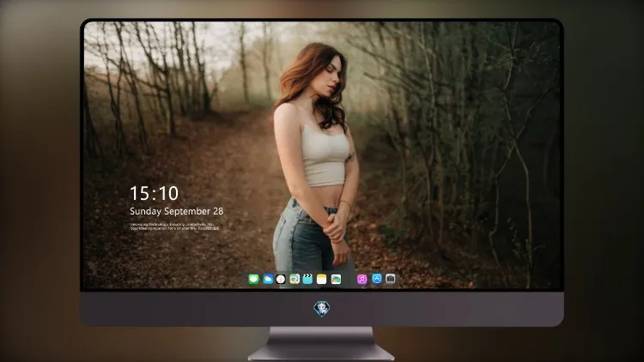Launch the clapperboard video app in dock
Viewport: 644px width, 362px height.
pyautogui.click(x=307, y=279)
